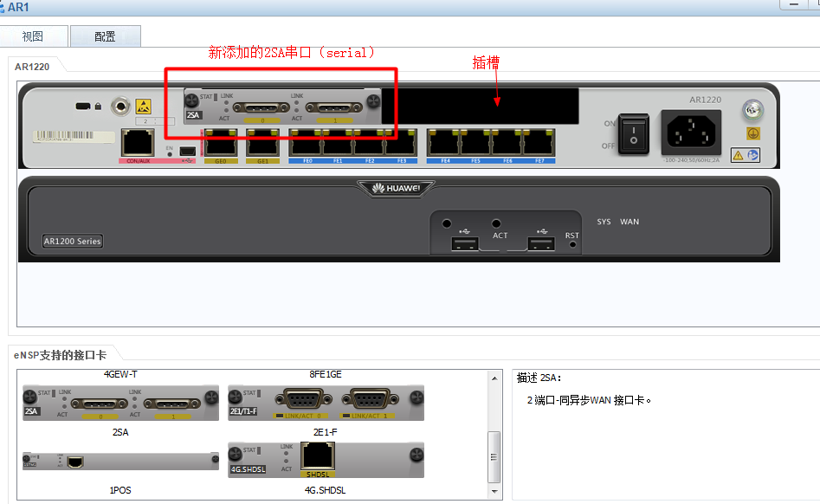
Task: Click the round jack beside lock icon
Action: [121, 107]
